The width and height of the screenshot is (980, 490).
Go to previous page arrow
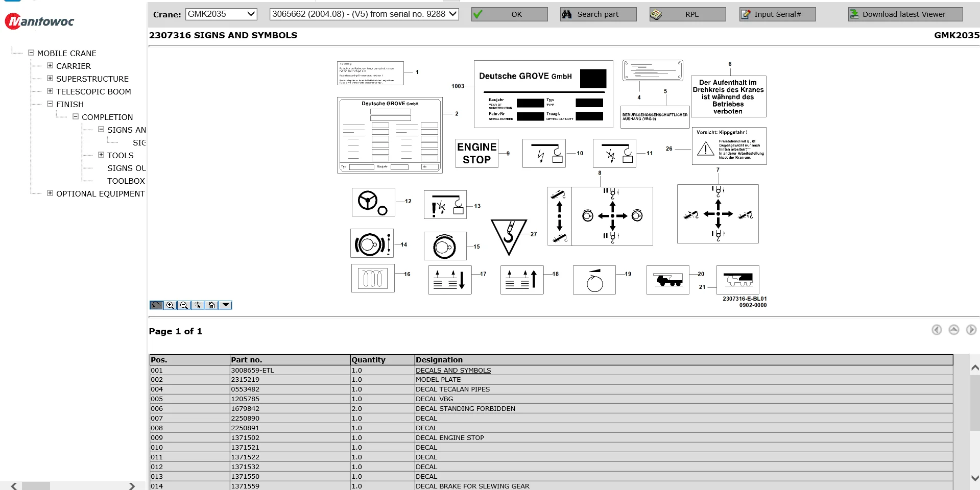tap(937, 330)
